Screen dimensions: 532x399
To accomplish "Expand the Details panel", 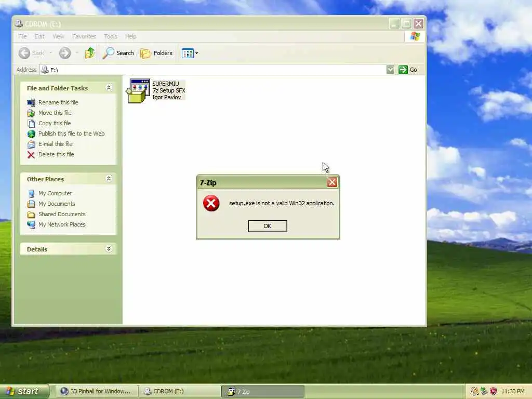I will click(109, 249).
